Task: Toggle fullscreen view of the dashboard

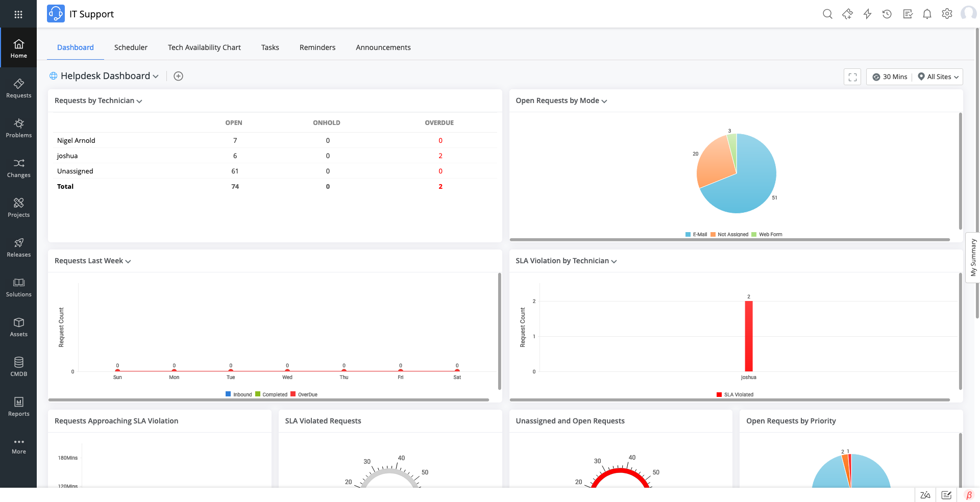Action: pos(852,77)
